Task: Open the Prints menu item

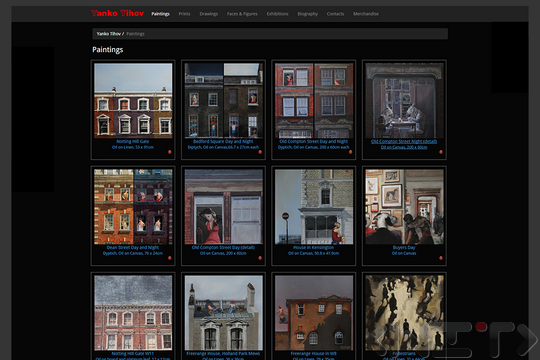Action: point(184,14)
